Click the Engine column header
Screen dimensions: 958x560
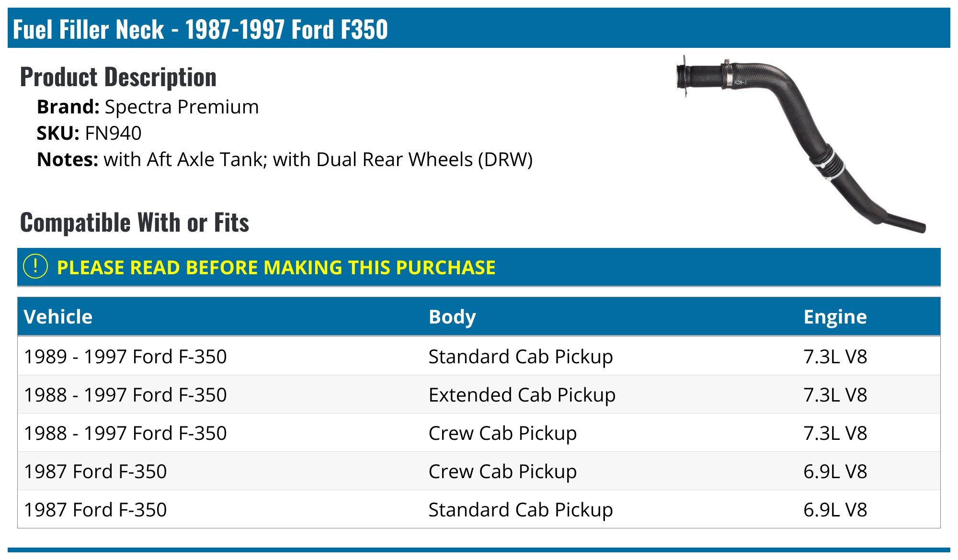835,317
